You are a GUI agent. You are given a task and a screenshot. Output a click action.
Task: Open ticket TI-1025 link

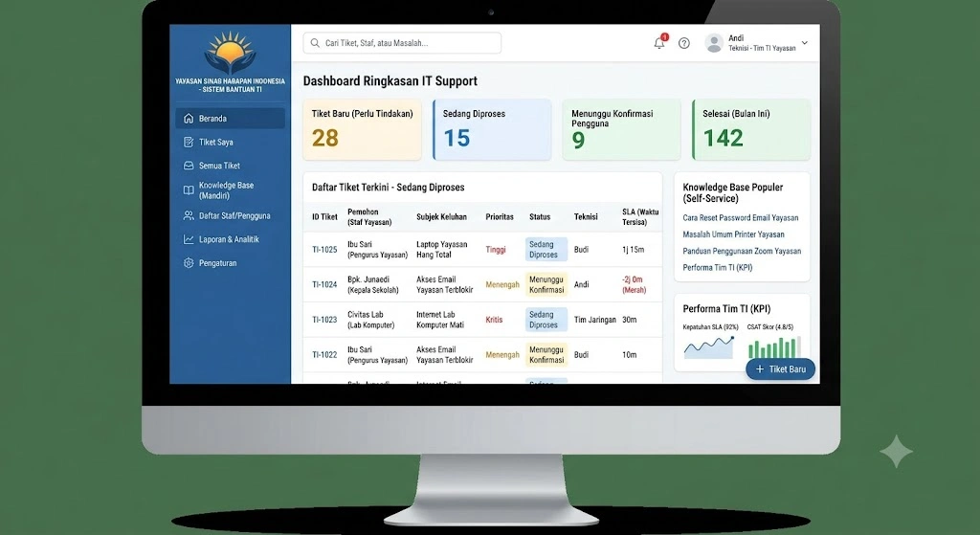pos(324,250)
